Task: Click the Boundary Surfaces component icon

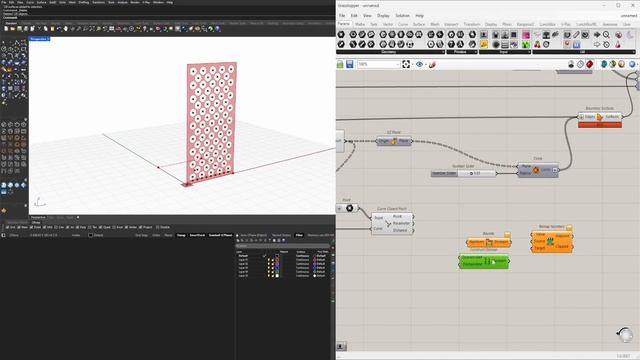Action: point(600,117)
